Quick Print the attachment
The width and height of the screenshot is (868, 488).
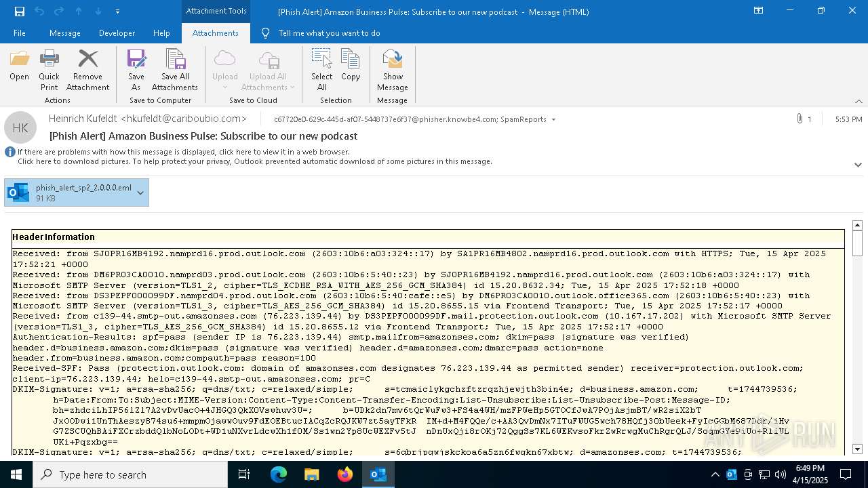point(49,70)
